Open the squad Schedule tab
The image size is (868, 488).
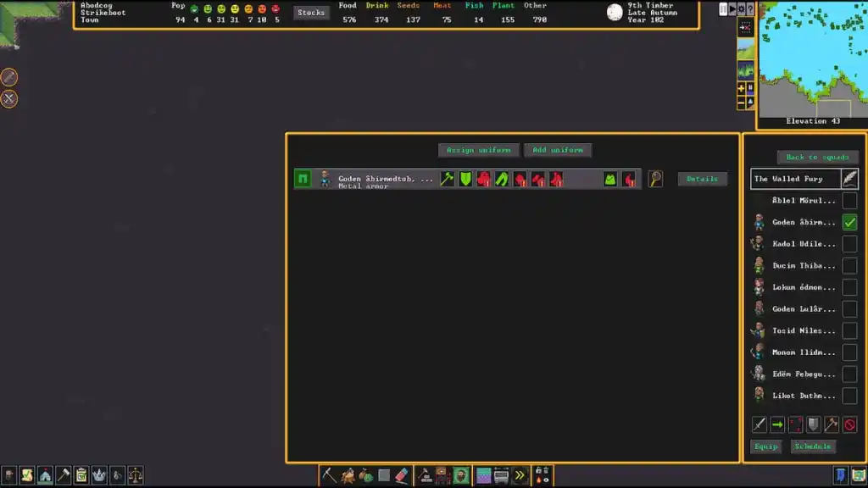(813, 446)
